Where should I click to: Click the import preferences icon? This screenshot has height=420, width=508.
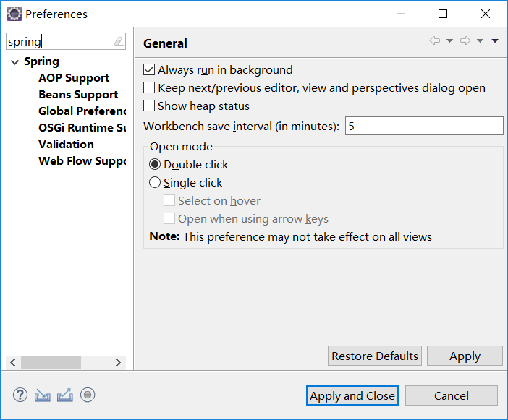[43, 395]
